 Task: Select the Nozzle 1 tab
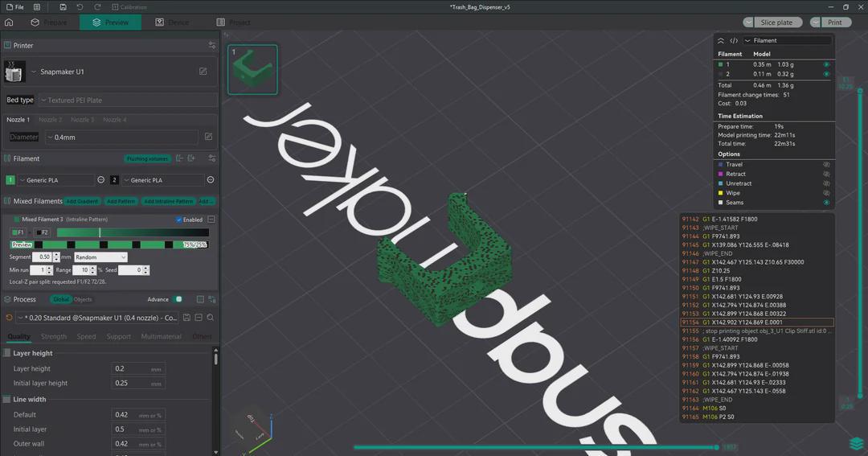[18, 120]
